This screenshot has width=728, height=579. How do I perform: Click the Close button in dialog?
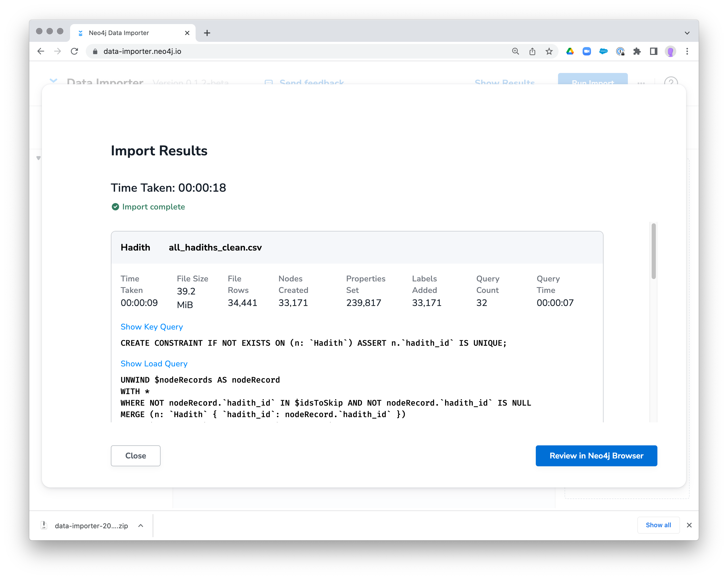pyautogui.click(x=136, y=456)
